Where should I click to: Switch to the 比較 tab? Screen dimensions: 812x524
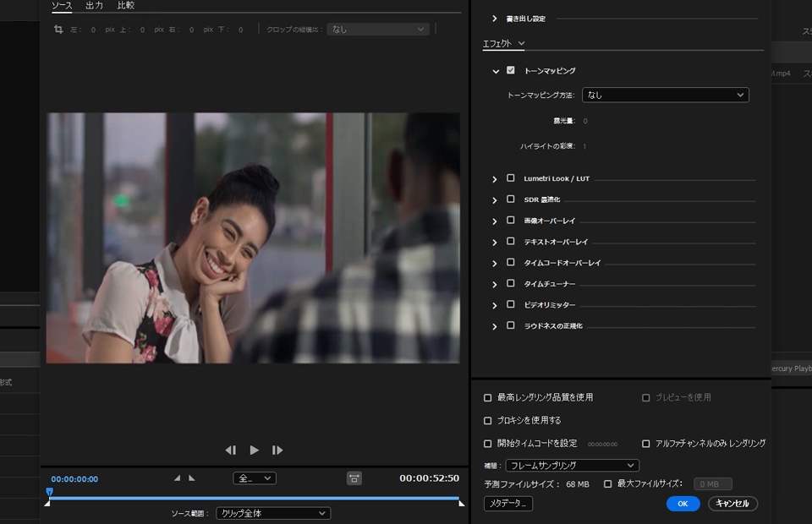125,6
